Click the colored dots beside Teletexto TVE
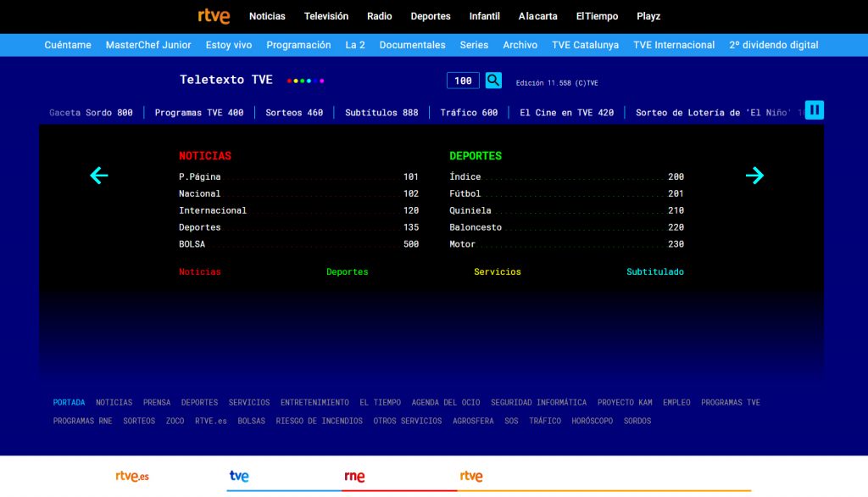 pos(305,81)
